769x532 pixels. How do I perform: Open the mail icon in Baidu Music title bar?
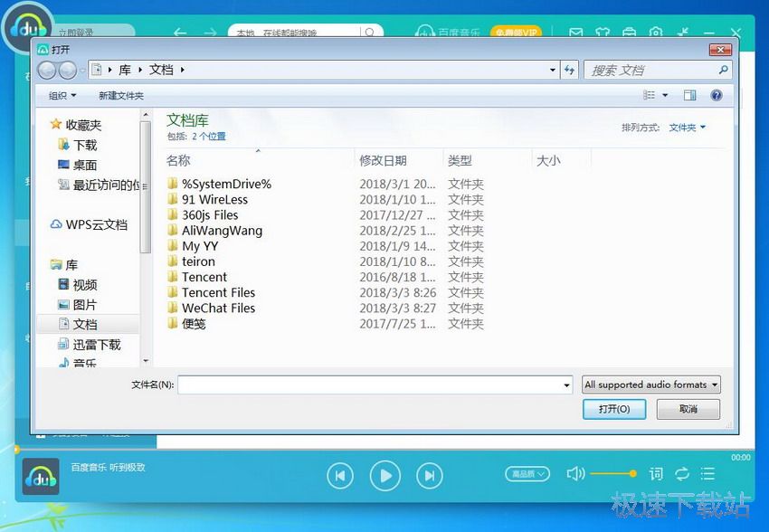click(575, 33)
